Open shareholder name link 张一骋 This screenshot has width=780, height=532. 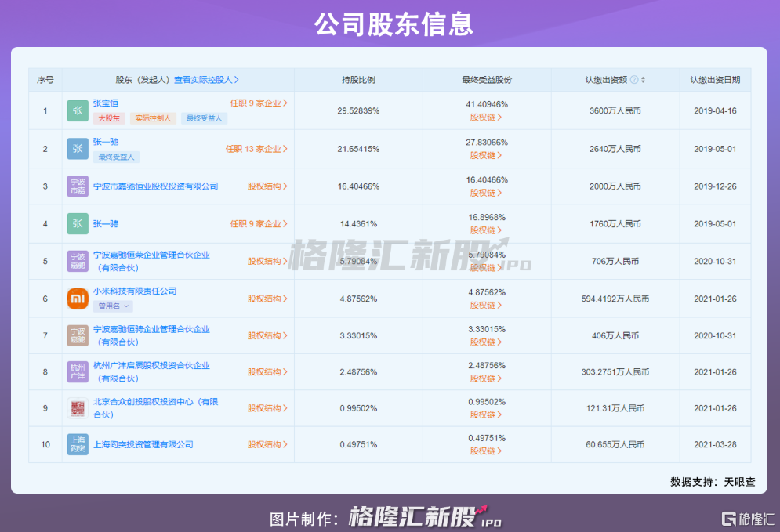[105, 223]
